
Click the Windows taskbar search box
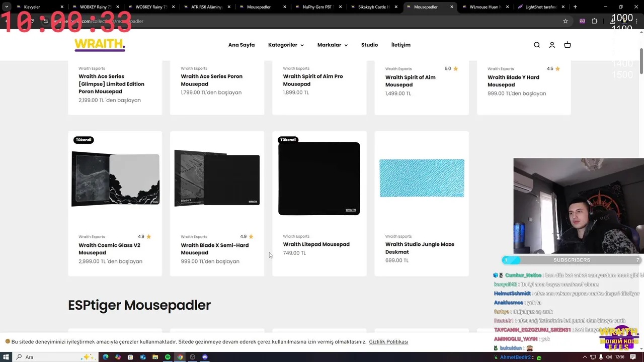55,357
